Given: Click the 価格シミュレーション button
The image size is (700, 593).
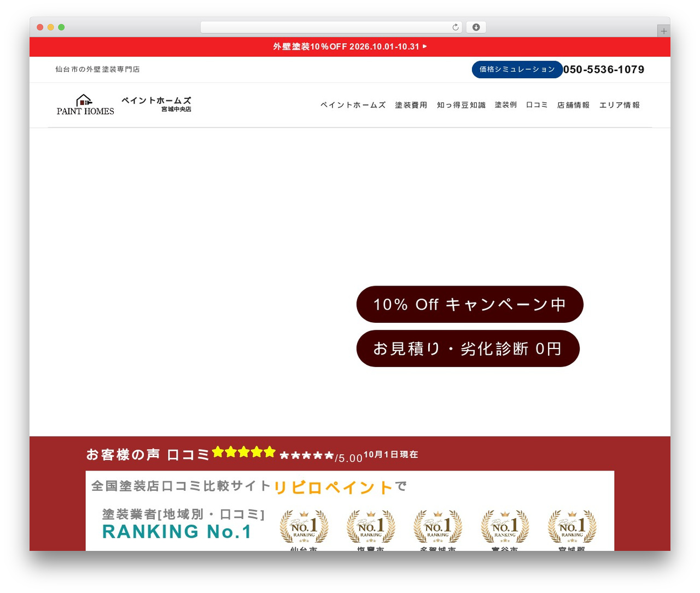Looking at the screenshot, I should click(x=517, y=69).
